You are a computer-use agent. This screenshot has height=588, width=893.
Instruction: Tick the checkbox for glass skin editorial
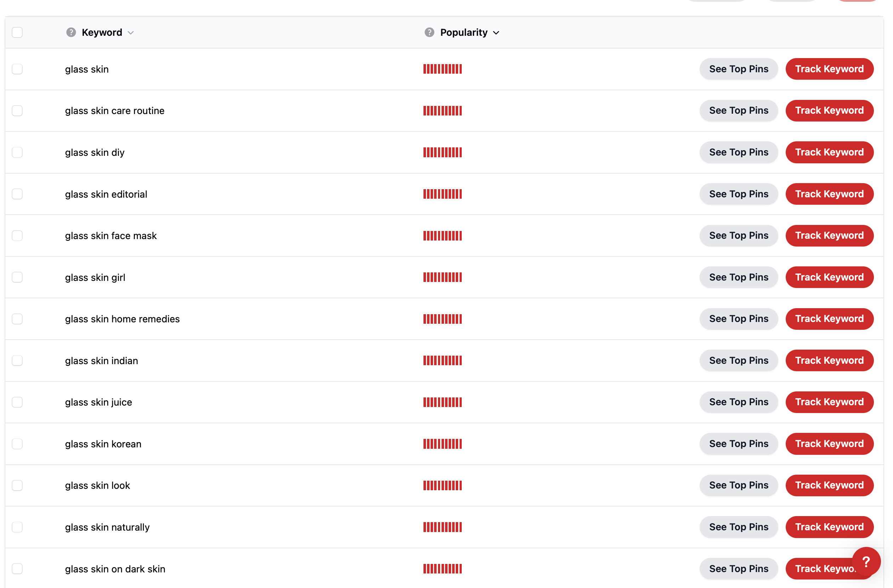(x=17, y=194)
